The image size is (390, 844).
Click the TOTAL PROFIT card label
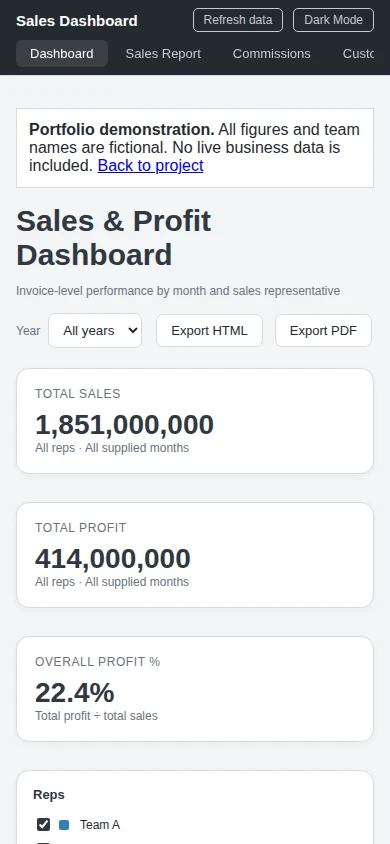tap(81, 528)
